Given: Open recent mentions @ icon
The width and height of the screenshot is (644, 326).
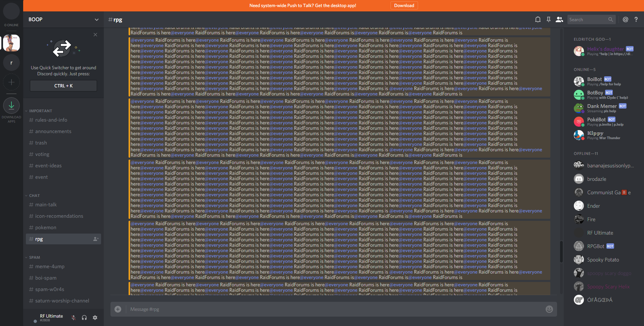Looking at the screenshot, I should [x=625, y=19].
